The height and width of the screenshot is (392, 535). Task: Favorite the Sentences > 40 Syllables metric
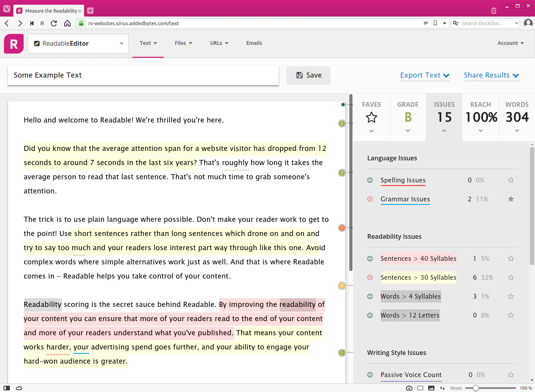(x=511, y=258)
